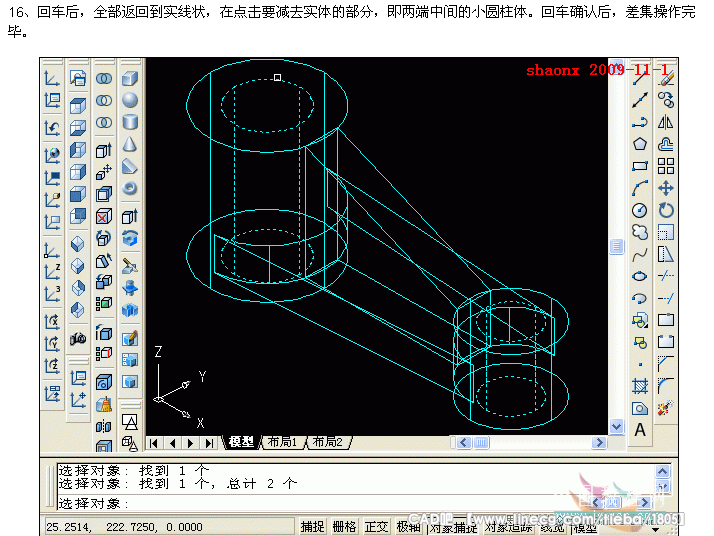Select the Multiline Text A tool
Screen dimensions: 714x536
pyautogui.click(x=640, y=430)
